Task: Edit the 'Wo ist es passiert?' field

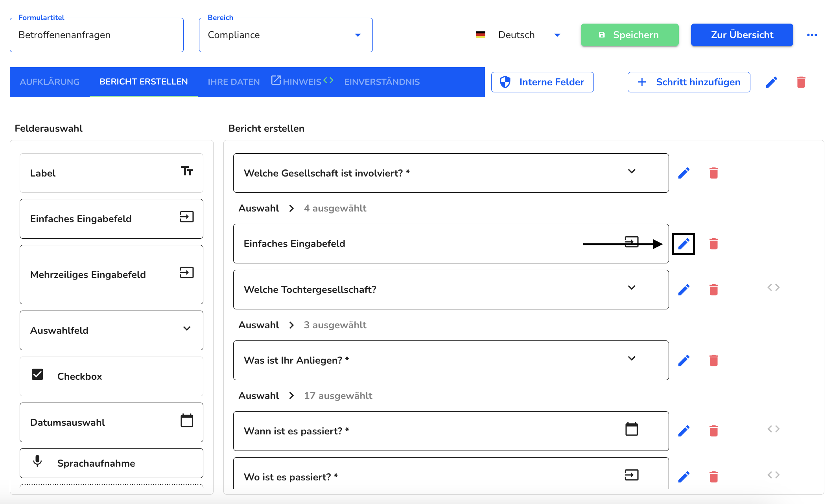Action: [x=684, y=477]
